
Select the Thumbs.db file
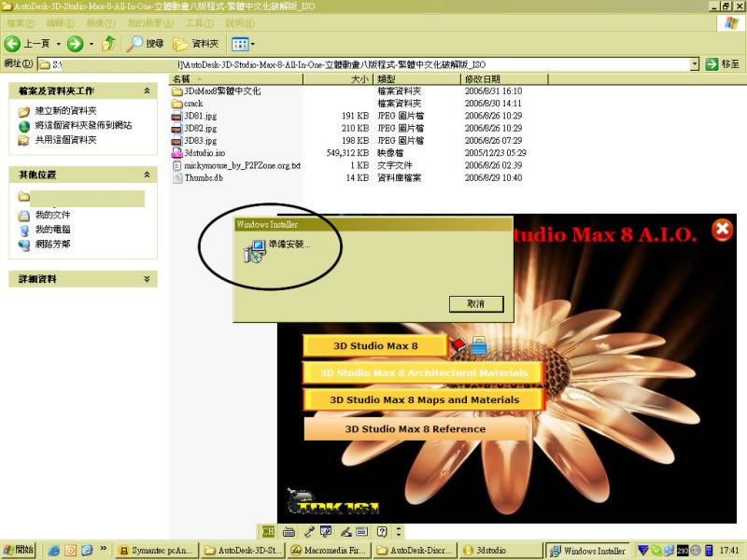(197, 177)
